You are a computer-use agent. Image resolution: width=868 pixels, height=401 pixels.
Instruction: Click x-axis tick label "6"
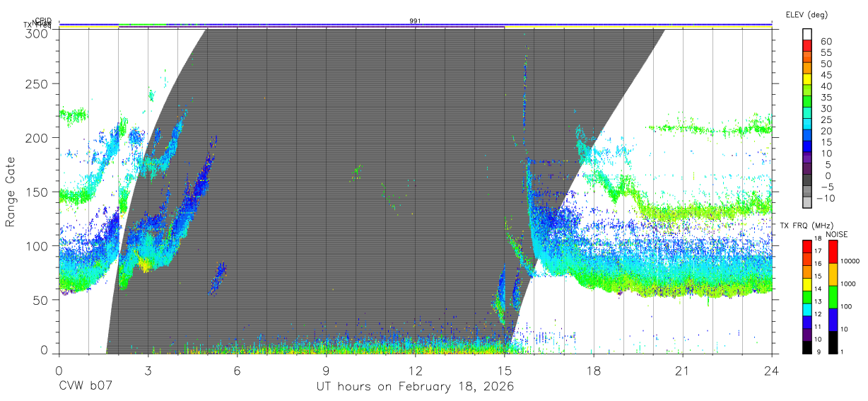237,371
